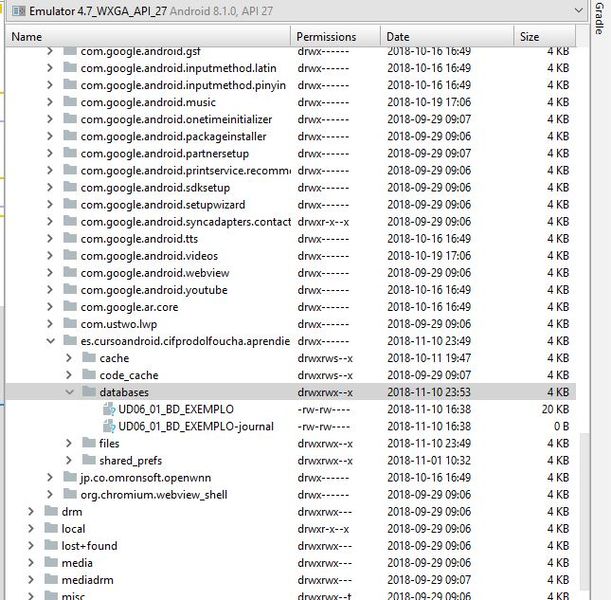Expand the mediadrm folder
The width and height of the screenshot is (611, 600).
(x=31, y=580)
